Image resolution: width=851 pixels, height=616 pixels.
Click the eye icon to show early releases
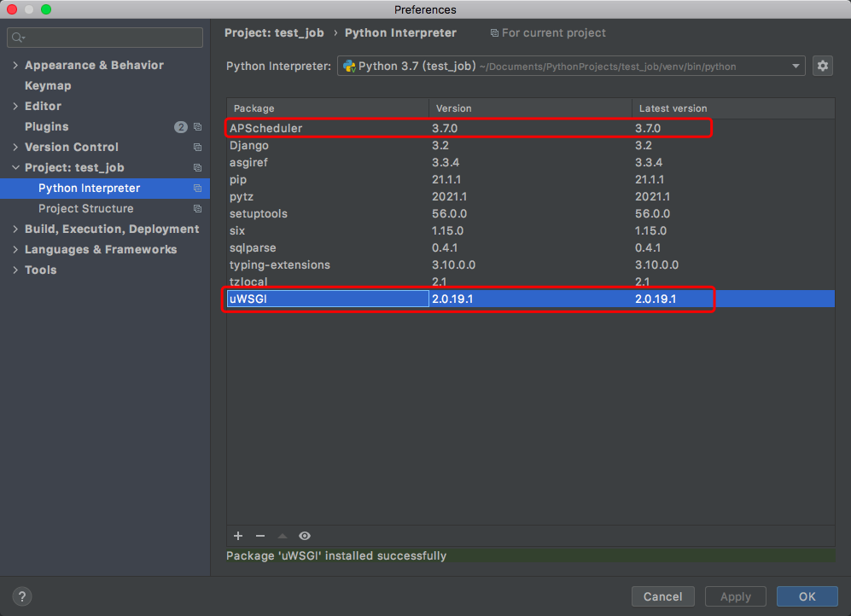click(x=305, y=536)
